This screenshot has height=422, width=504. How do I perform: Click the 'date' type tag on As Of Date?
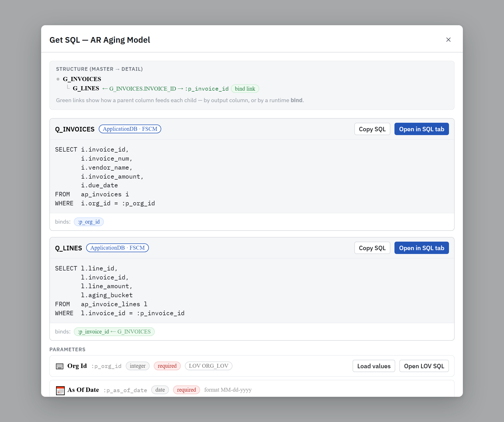pyautogui.click(x=160, y=390)
